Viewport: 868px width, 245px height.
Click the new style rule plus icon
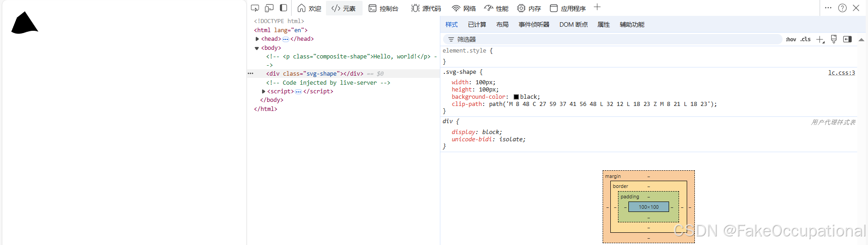click(x=820, y=40)
